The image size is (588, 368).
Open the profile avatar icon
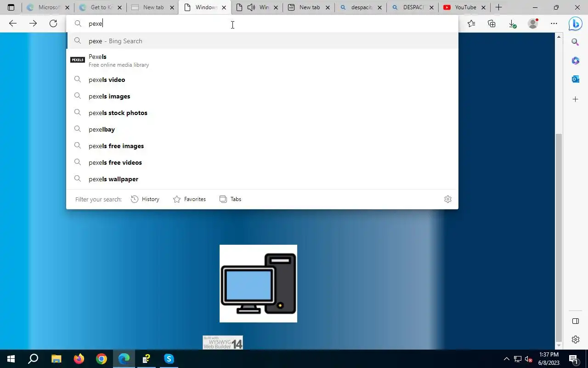tap(533, 23)
